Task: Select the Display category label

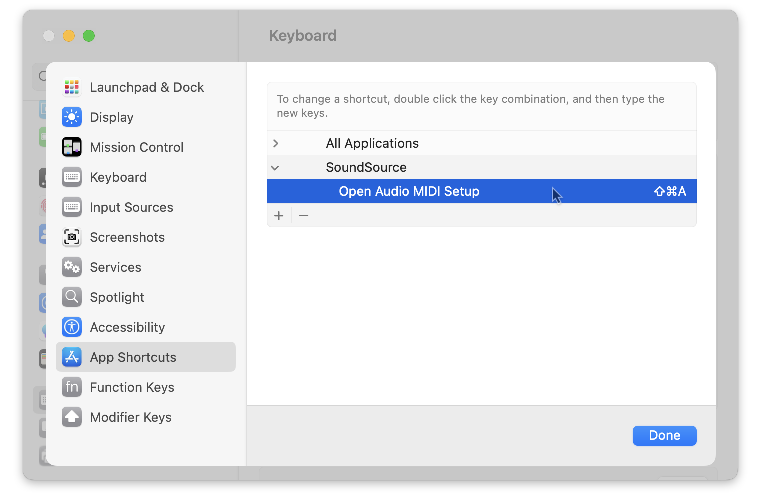Action: coord(111,118)
